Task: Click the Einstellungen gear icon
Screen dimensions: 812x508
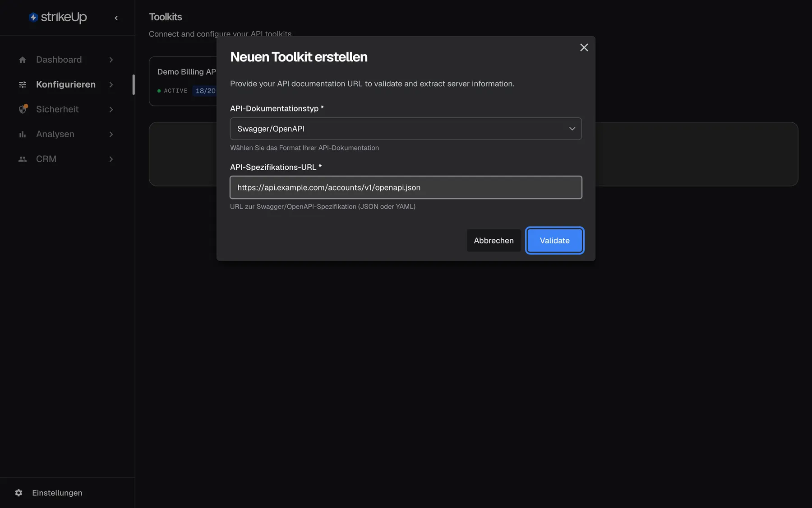Action: pos(18,493)
